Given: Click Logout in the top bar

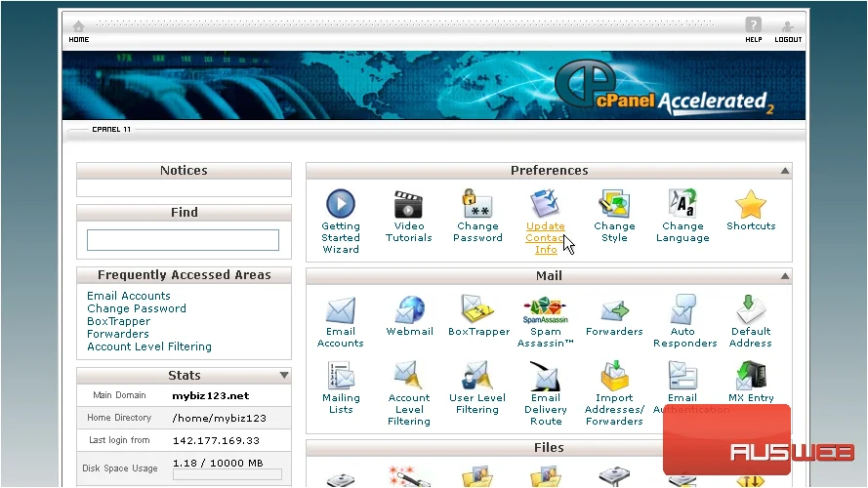Looking at the screenshot, I should pyautogui.click(x=788, y=31).
